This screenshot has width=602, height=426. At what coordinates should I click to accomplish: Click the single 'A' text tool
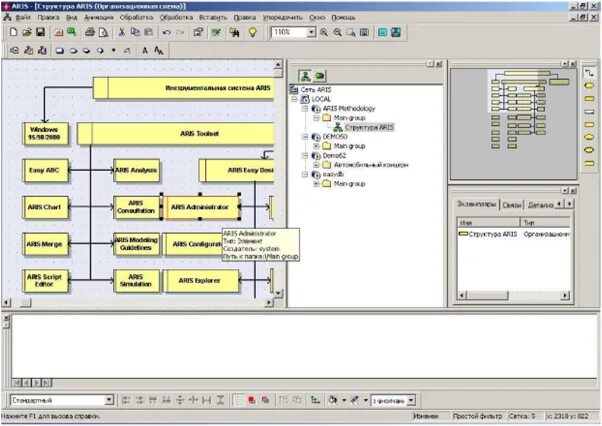(145, 50)
